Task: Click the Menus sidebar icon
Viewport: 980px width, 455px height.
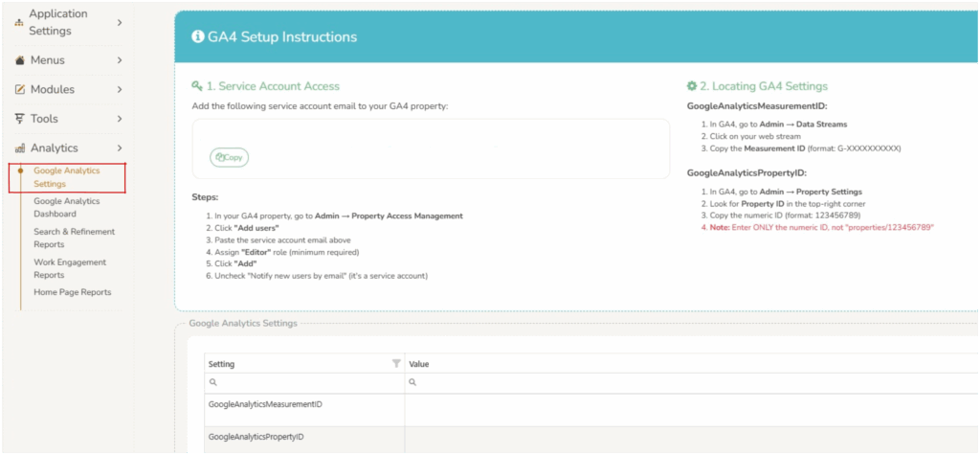Action: coord(20,60)
